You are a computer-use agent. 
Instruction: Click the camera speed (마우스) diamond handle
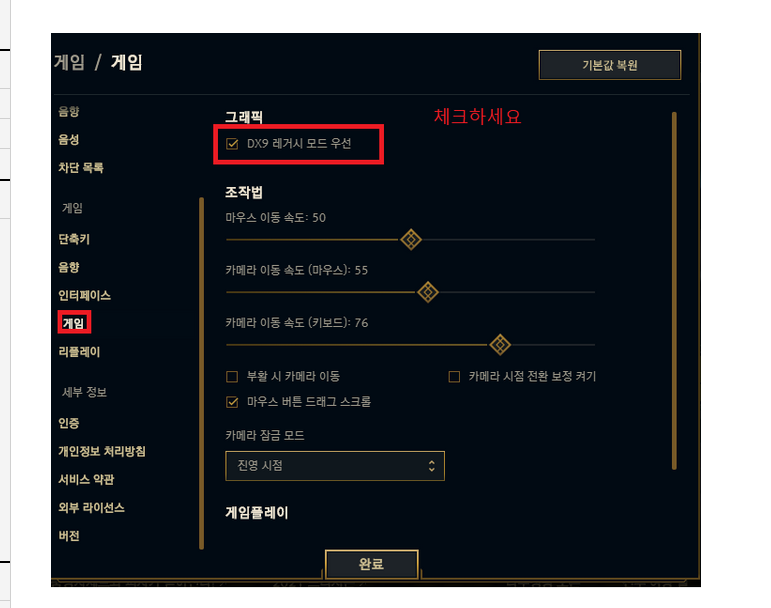pyautogui.click(x=428, y=292)
